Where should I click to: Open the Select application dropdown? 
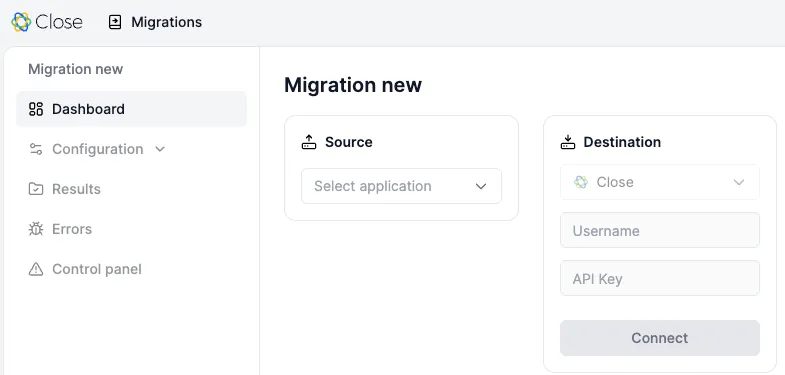click(401, 186)
